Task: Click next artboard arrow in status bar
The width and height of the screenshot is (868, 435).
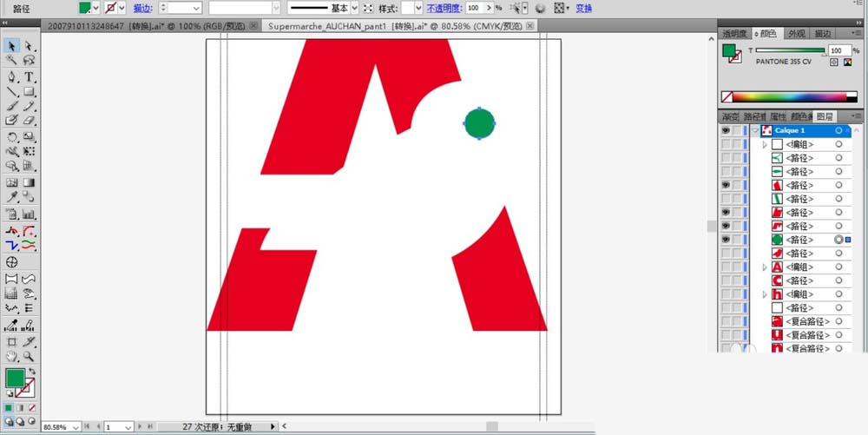Action: [x=139, y=426]
